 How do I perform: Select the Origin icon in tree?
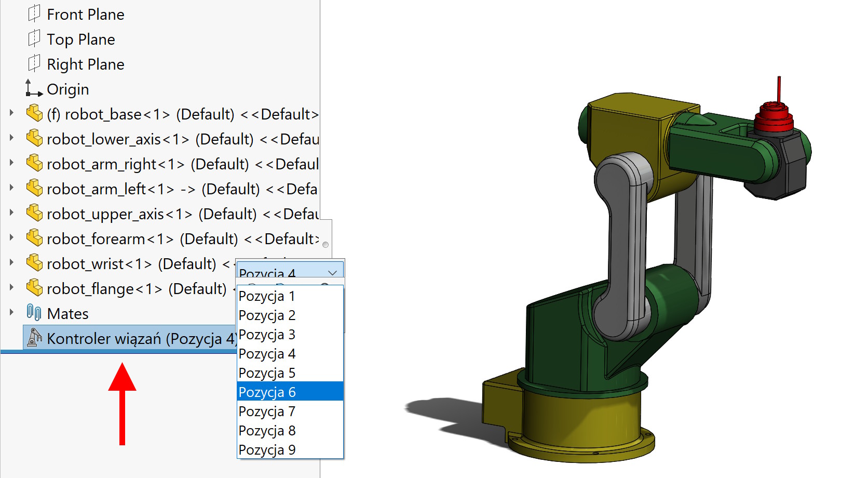pyautogui.click(x=34, y=89)
